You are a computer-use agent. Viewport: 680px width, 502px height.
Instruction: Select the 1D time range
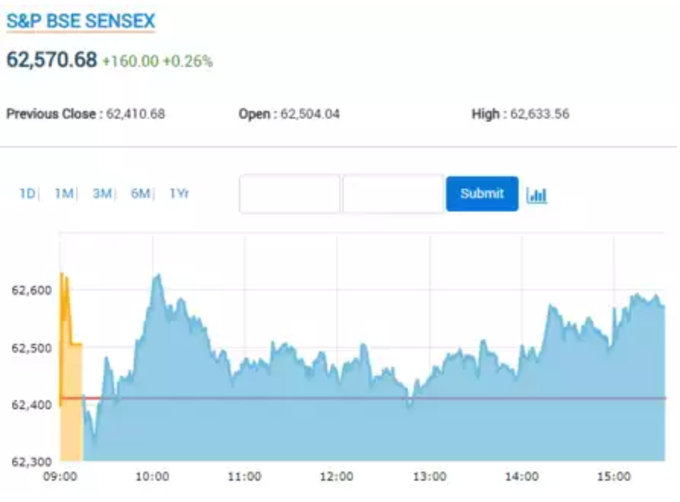point(27,193)
